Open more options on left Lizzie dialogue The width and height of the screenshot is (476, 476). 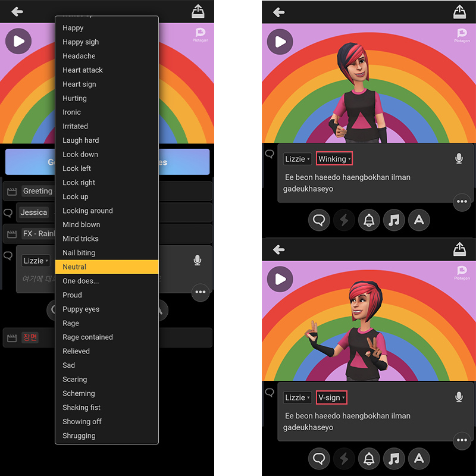201,292
